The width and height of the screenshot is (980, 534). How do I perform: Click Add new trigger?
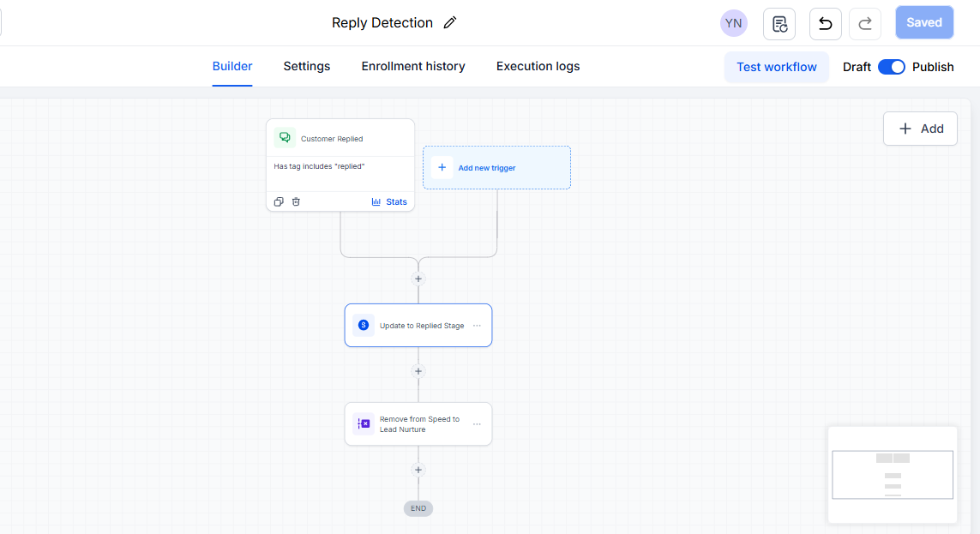pos(497,167)
